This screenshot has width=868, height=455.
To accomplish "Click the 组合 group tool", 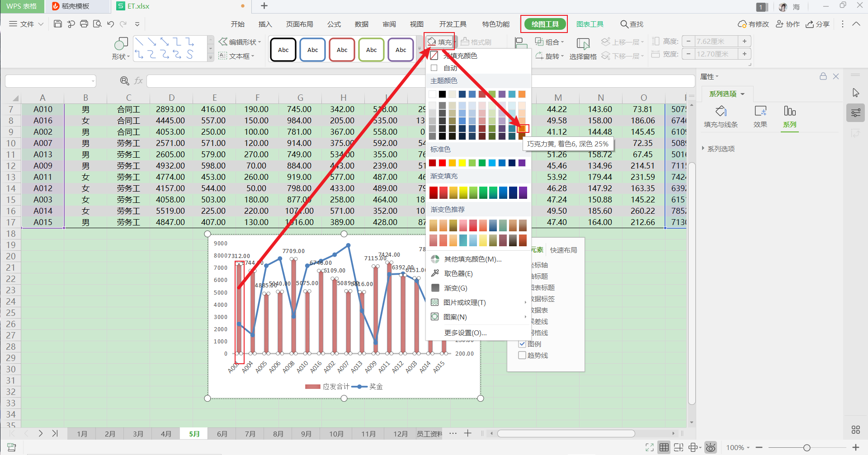I will (x=550, y=42).
